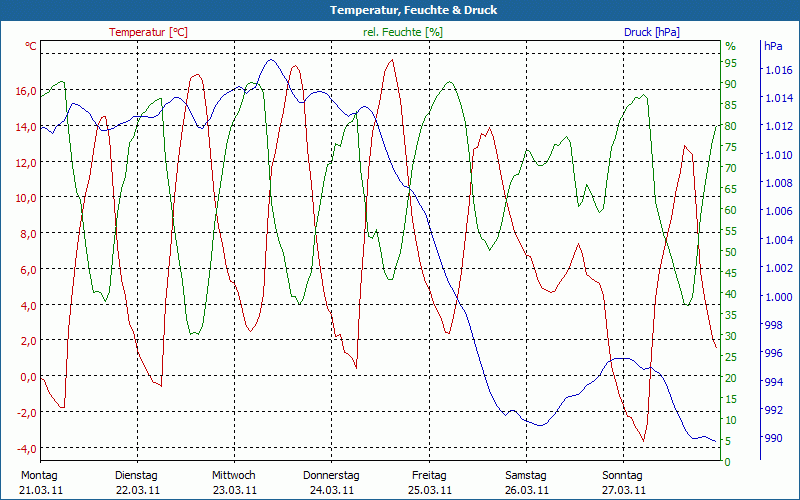This screenshot has height=500, width=800.
Task: Click the date '26.03.11'
Action: click(527, 490)
